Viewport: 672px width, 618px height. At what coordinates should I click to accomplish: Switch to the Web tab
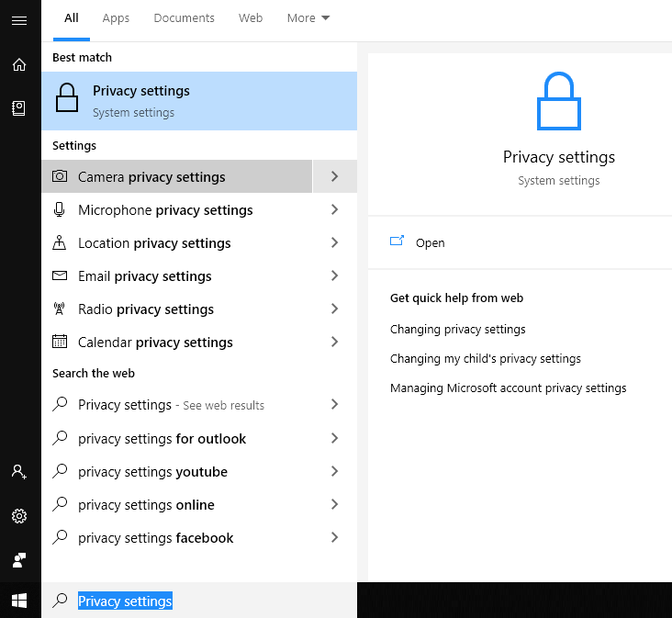[x=251, y=18]
